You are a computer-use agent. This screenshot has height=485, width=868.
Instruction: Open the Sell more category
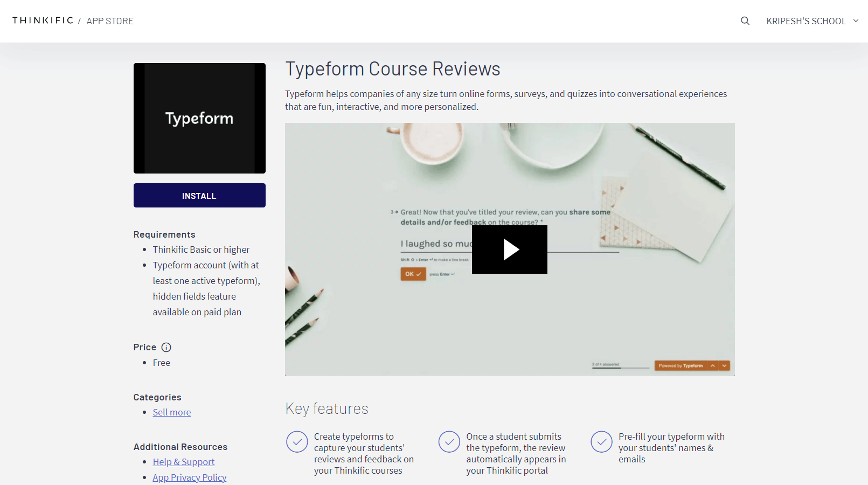[172, 412]
